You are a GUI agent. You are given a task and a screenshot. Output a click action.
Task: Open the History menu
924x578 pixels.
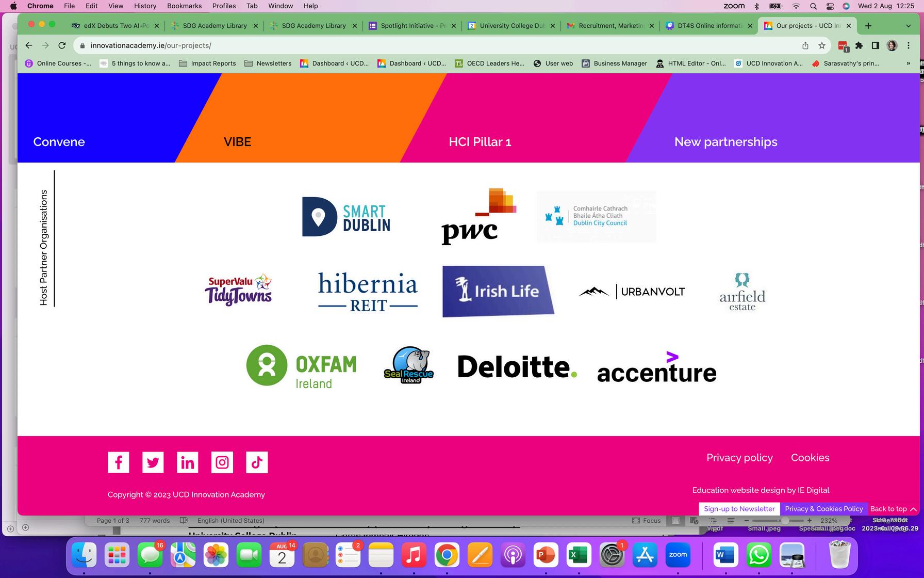point(145,6)
